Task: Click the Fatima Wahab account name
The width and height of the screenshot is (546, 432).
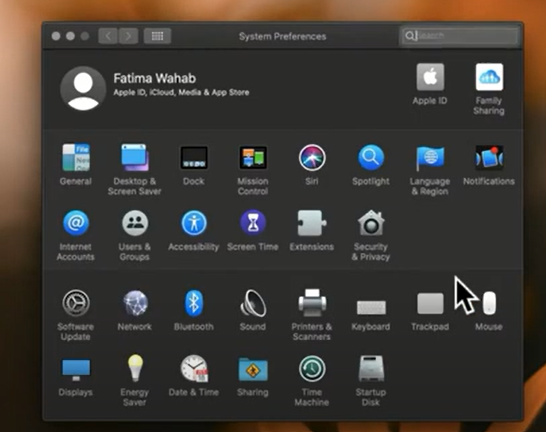Action: [x=155, y=78]
